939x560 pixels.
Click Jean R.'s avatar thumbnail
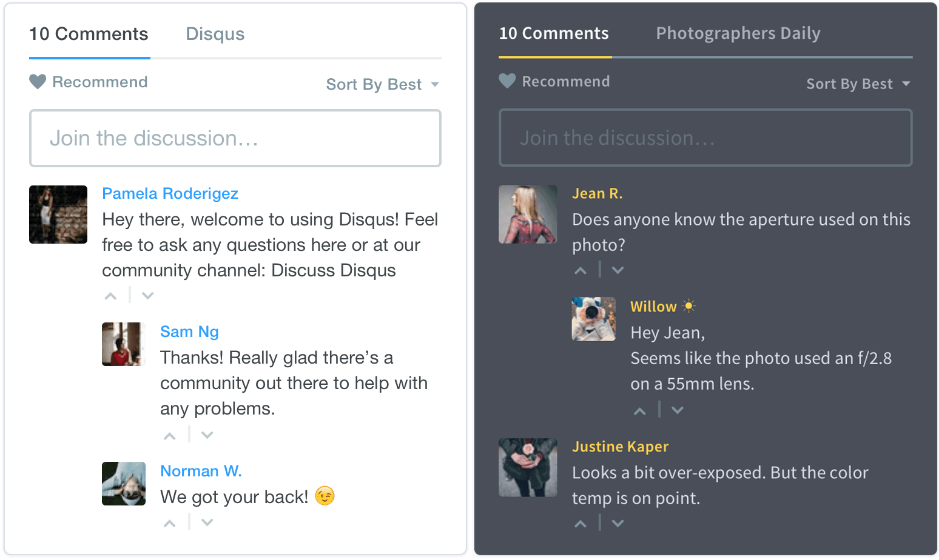(x=528, y=215)
